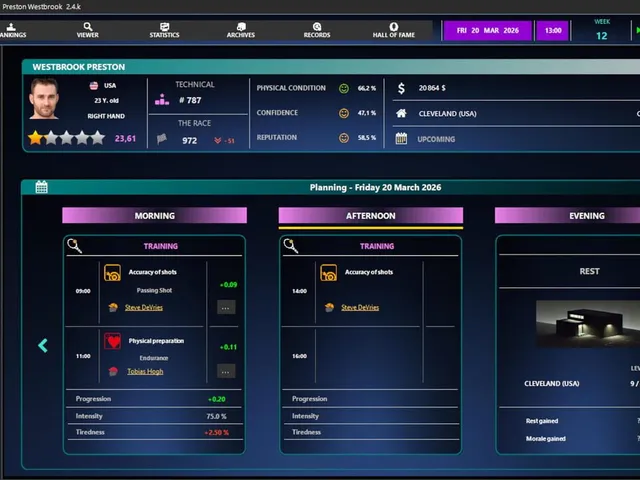Click the technical rank # 787
This screenshot has height=480, width=640.
click(x=190, y=100)
